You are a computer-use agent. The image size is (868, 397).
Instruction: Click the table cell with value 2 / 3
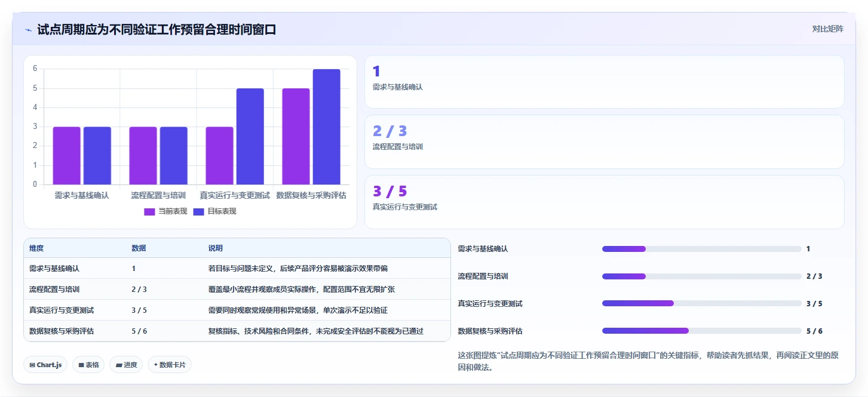click(139, 290)
